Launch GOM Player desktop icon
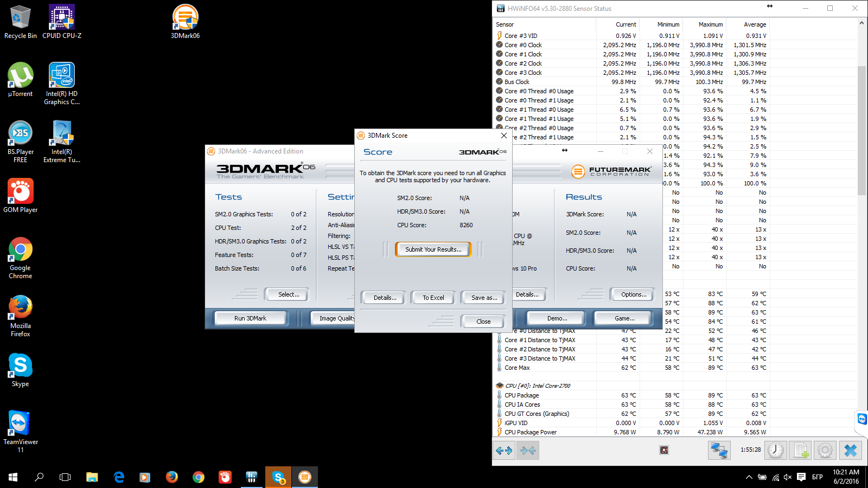Screen dimensions: 868x488 [x=20, y=196]
